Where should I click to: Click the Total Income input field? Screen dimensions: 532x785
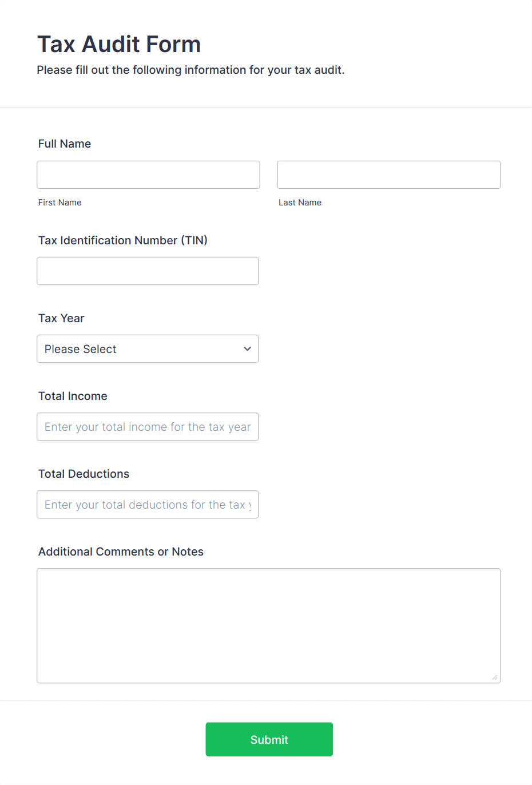click(148, 427)
